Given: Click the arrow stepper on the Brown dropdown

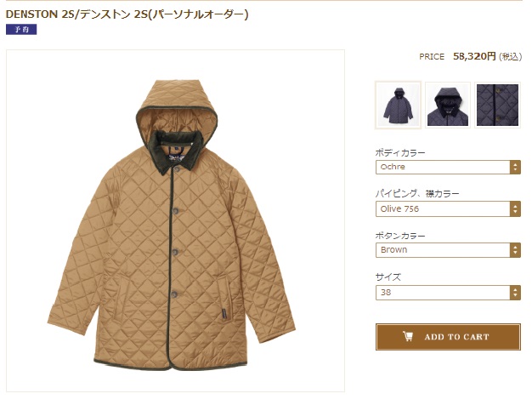Looking at the screenshot, I should click(515, 250).
